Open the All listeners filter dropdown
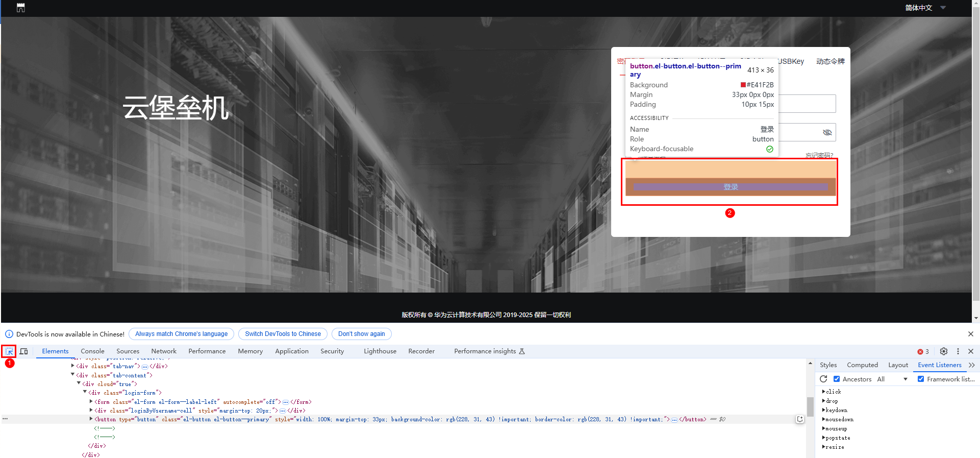The width and height of the screenshot is (980, 458). pyautogui.click(x=892, y=379)
